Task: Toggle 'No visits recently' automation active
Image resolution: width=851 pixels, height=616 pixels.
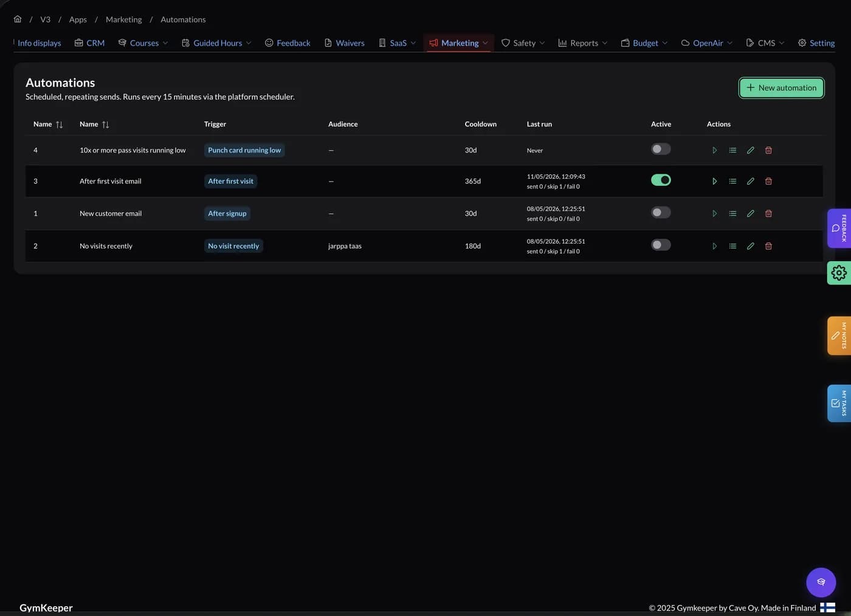Action: pos(661,245)
